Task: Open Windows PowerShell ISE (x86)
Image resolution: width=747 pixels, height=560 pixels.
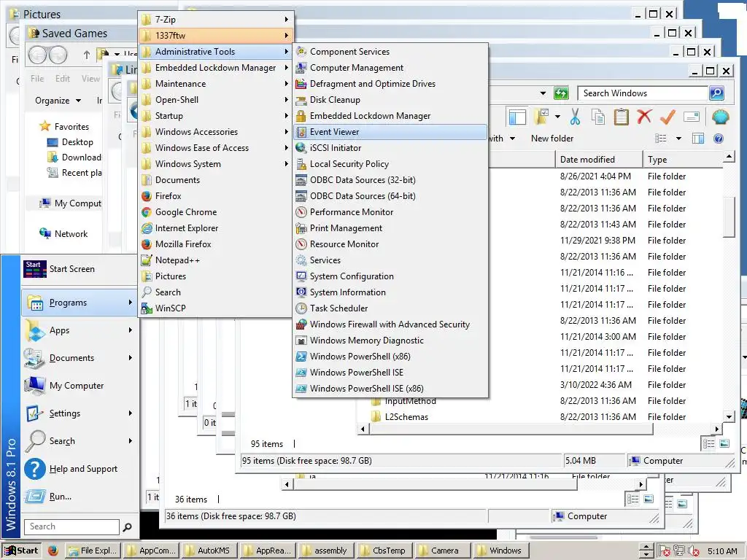Action: click(x=390, y=389)
